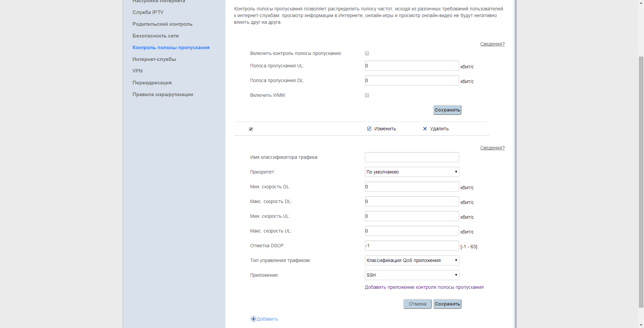Image resolution: width=644 pixels, height=328 pixels.
Task: Open Переадресация menu item
Action: click(x=152, y=83)
